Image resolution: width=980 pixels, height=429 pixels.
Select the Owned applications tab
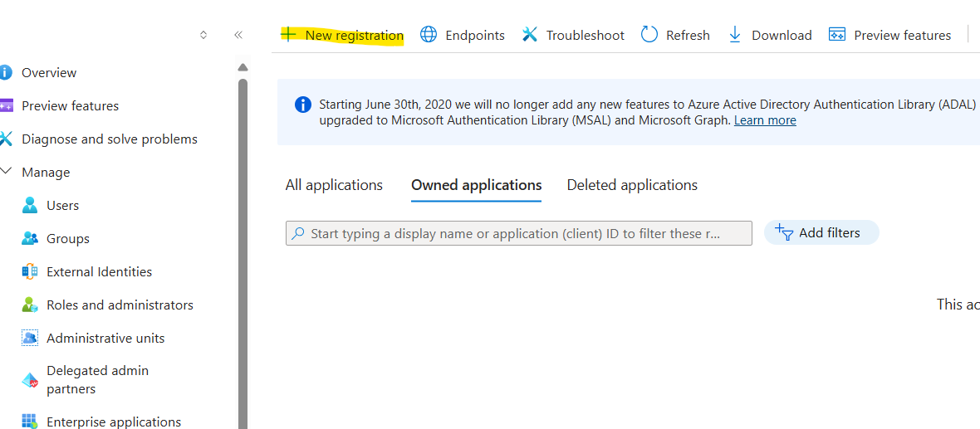point(476,185)
